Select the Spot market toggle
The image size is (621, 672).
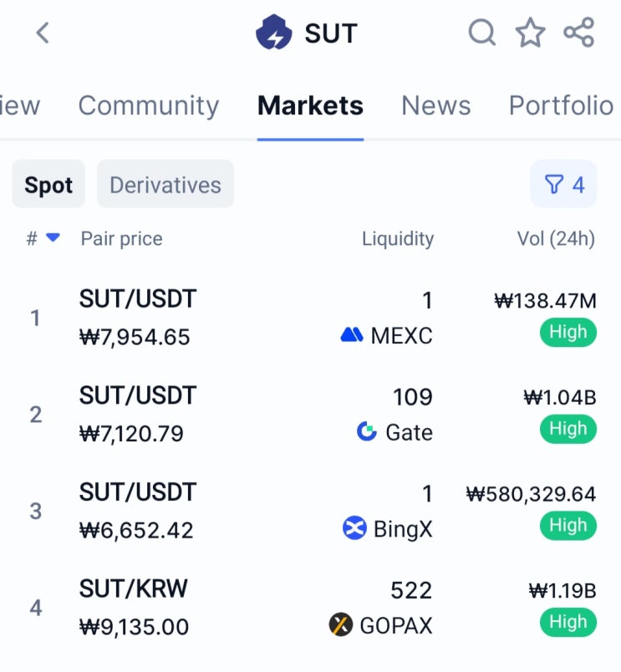[48, 185]
